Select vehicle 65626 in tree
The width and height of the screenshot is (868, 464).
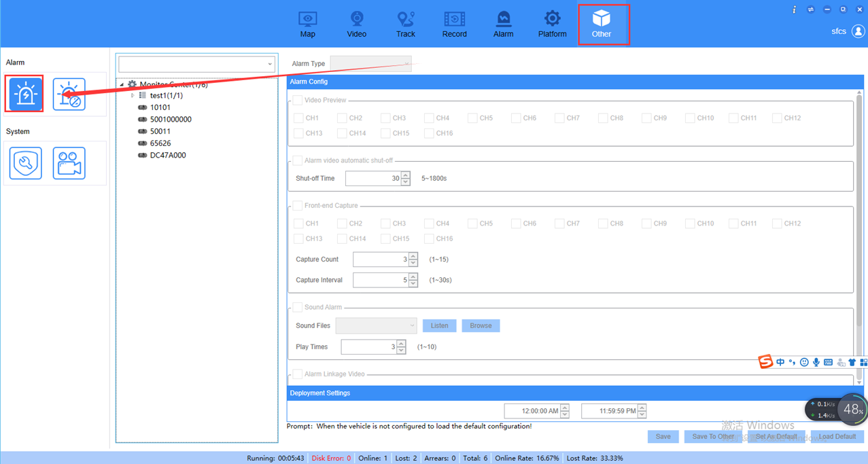(x=160, y=143)
